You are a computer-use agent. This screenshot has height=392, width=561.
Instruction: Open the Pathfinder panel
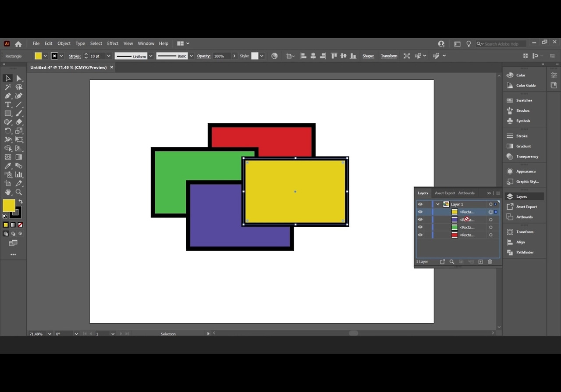525,253
